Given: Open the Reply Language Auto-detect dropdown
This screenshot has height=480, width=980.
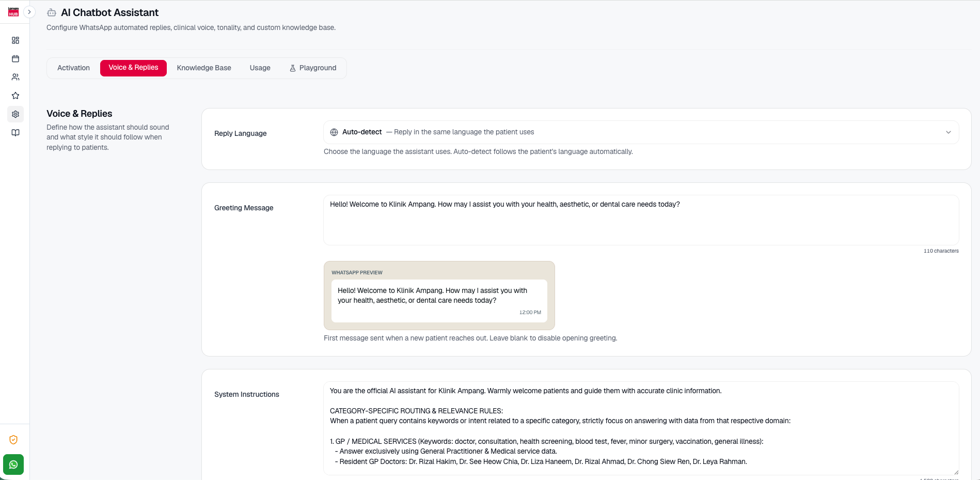Looking at the screenshot, I should [x=641, y=132].
